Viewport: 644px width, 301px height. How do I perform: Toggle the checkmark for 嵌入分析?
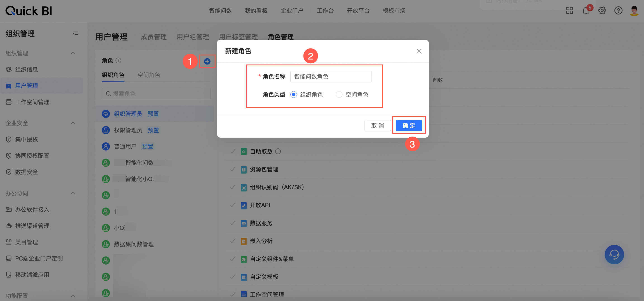pos(232,241)
